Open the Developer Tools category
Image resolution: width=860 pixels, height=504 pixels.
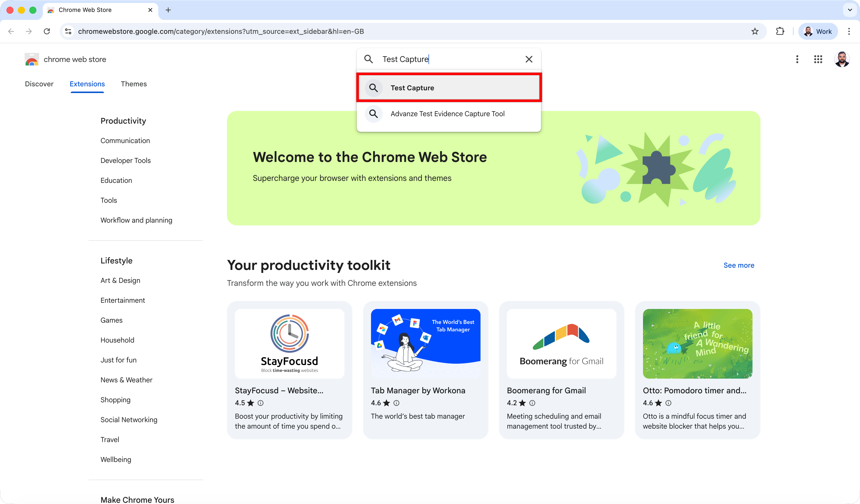pyautogui.click(x=125, y=160)
